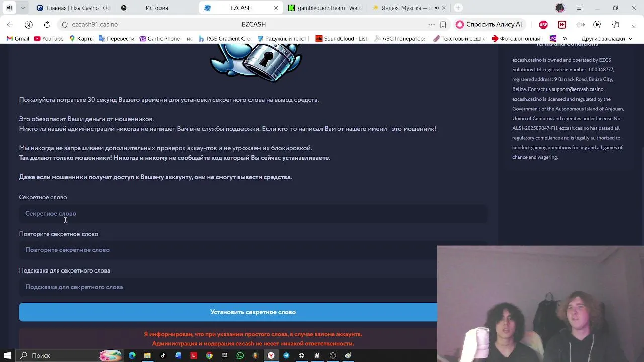Ask Alisa AI button

pyautogui.click(x=489, y=24)
